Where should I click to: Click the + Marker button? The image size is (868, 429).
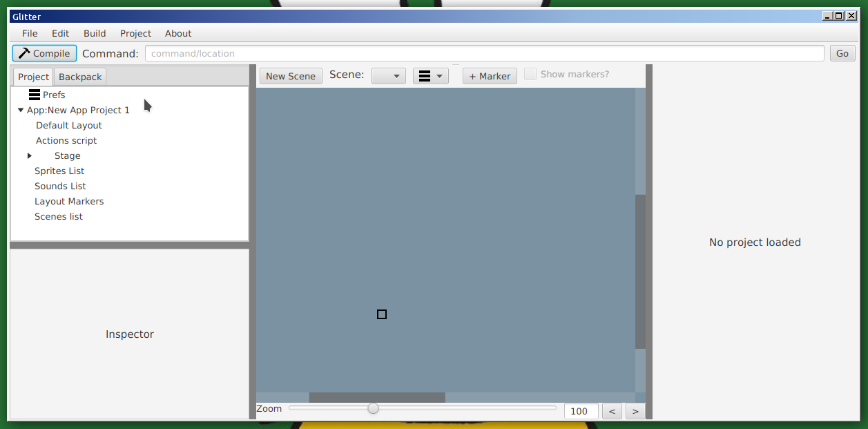(x=490, y=76)
